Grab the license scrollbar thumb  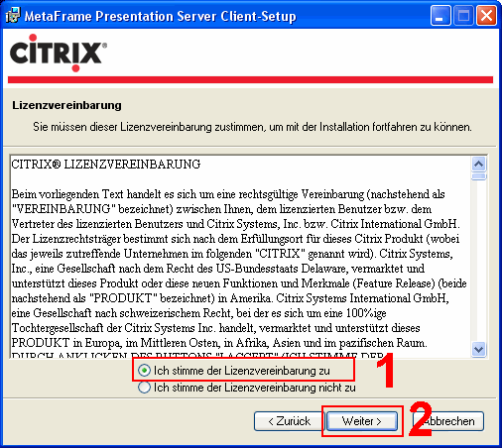click(x=479, y=176)
